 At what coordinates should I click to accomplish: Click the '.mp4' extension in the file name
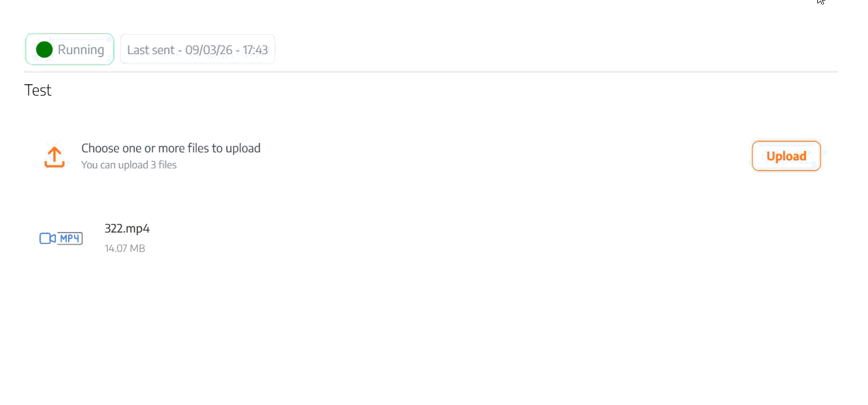pos(138,229)
